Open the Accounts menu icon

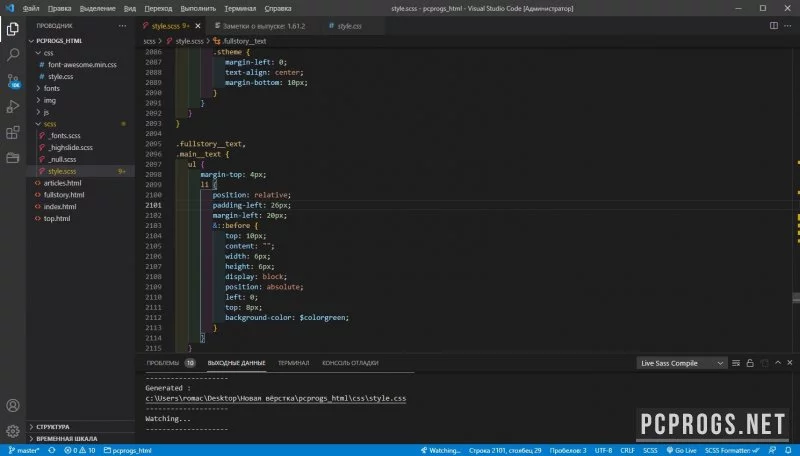13,406
